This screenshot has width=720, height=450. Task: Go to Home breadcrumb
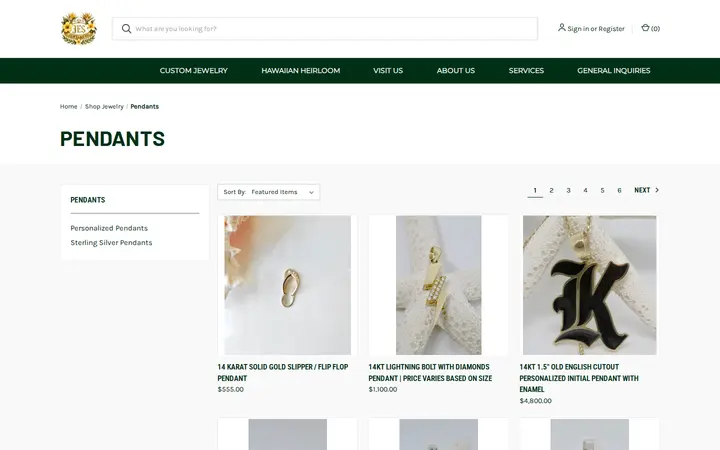click(68, 107)
